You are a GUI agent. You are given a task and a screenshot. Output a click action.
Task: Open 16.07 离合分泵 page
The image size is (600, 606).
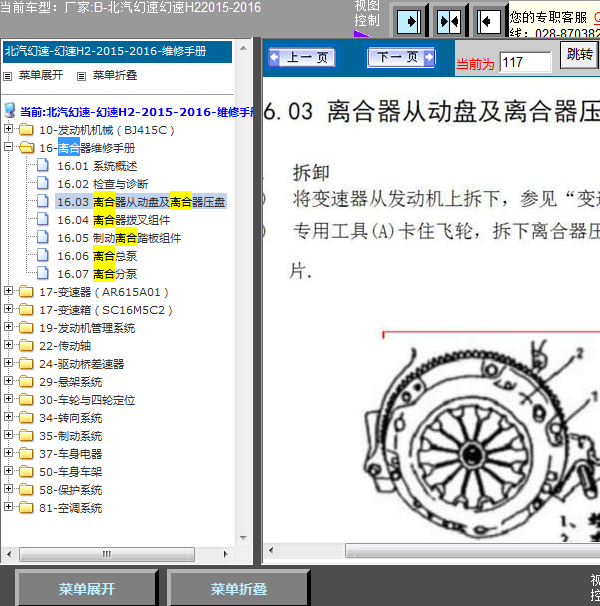coord(97,274)
